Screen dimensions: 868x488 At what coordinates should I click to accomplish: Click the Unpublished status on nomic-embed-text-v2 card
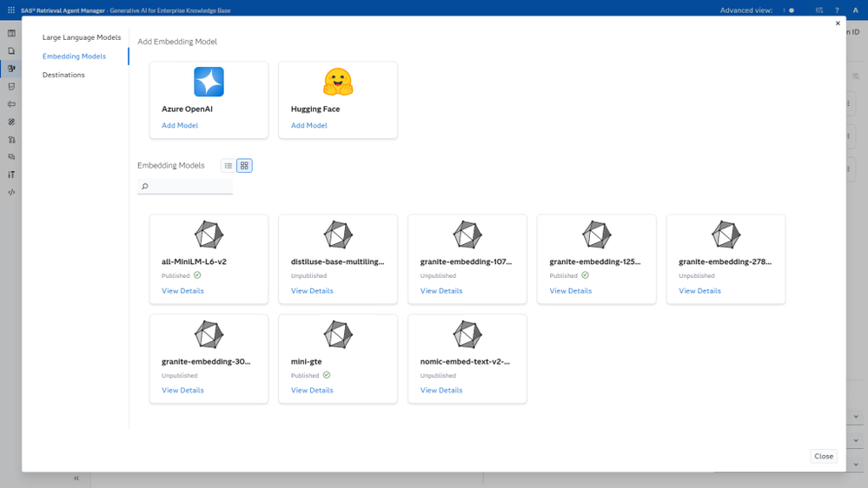pyautogui.click(x=438, y=375)
